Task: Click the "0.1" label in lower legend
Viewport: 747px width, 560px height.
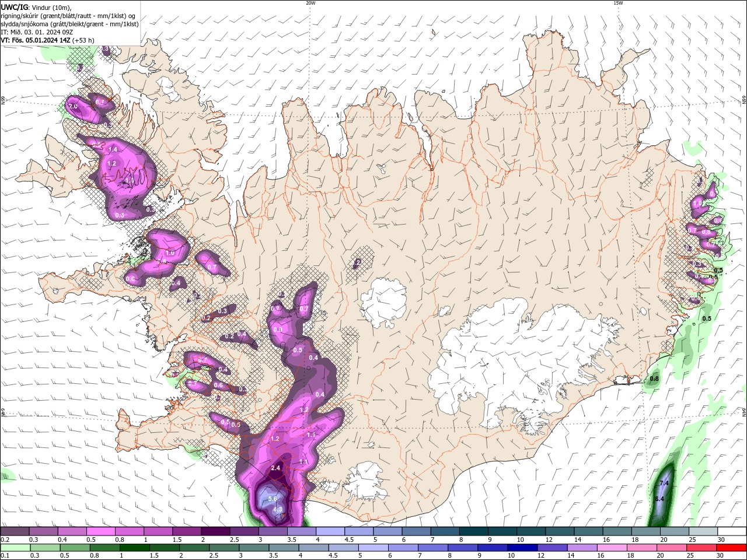Action: coord(5,556)
